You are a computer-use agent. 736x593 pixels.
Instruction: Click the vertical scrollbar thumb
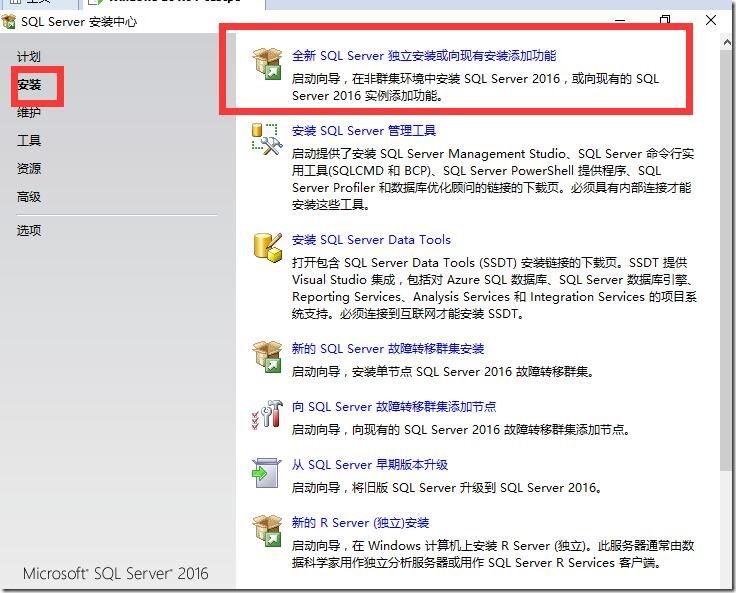[x=726, y=261]
